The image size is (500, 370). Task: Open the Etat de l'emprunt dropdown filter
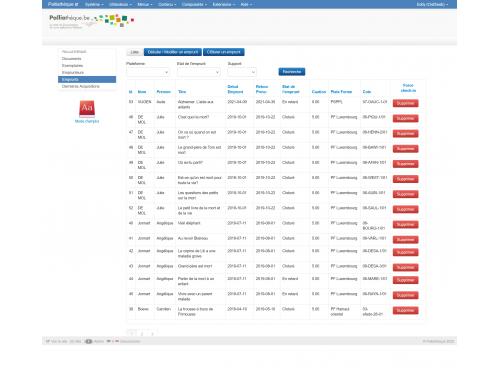click(x=199, y=72)
